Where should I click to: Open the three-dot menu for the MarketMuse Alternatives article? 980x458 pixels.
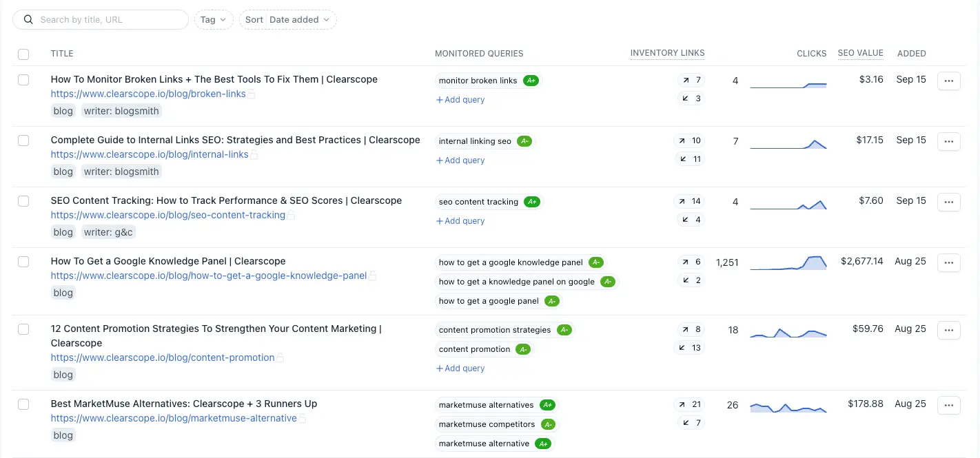click(x=948, y=405)
